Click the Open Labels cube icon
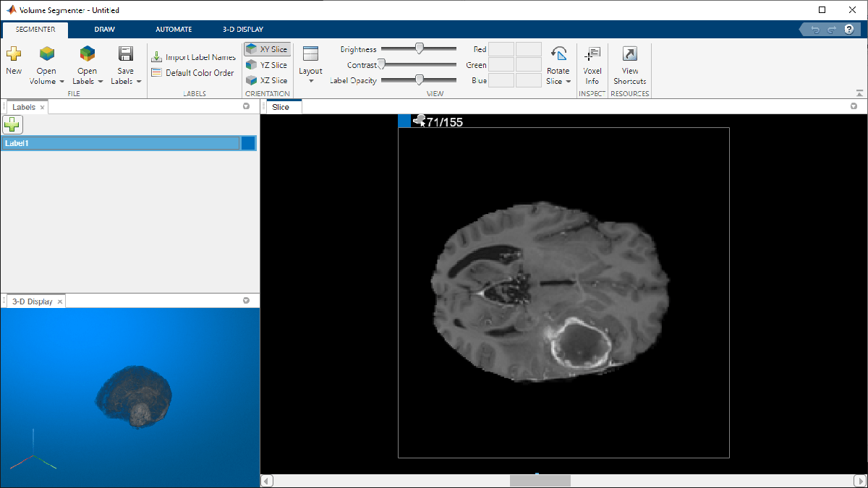 (x=88, y=53)
